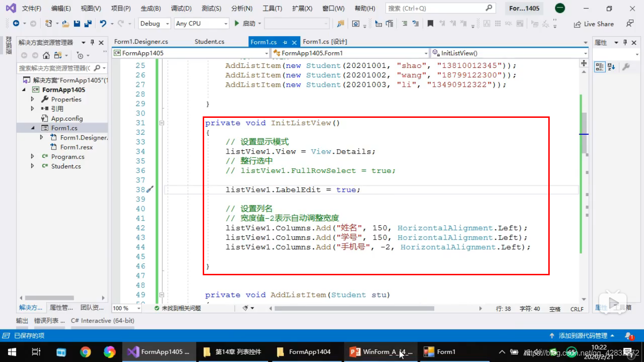This screenshot has height=362, width=644.
Task: Comment out selected lines via toolbar icon
Action: [x=405, y=24]
